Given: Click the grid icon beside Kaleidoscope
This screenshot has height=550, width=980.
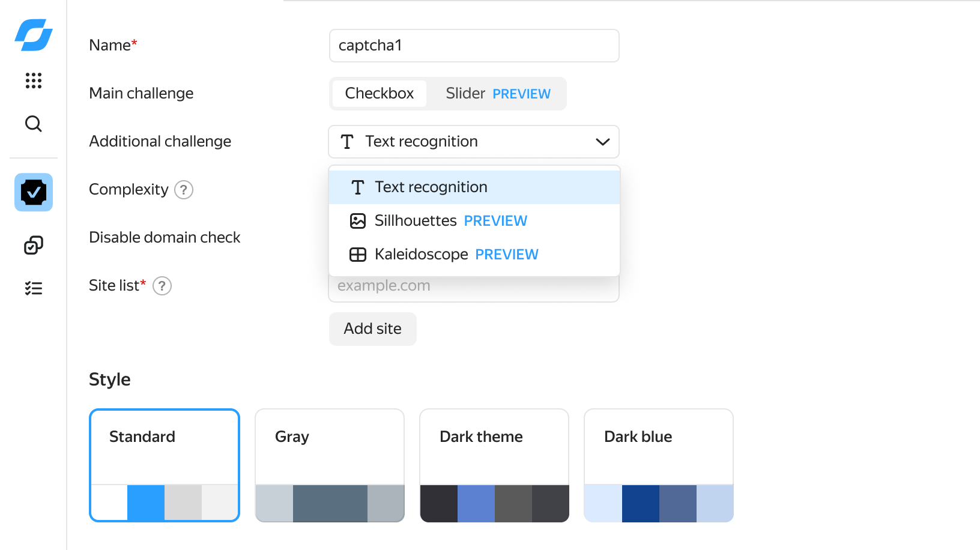Looking at the screenshot, I should pos(358,255).
